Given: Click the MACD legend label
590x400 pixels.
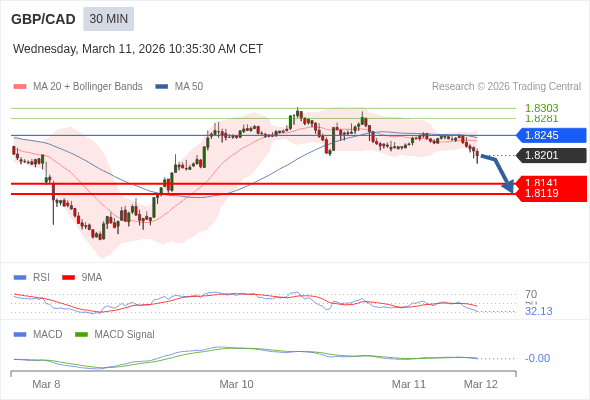Looking at the screenshot, I should tap(48, 335).
